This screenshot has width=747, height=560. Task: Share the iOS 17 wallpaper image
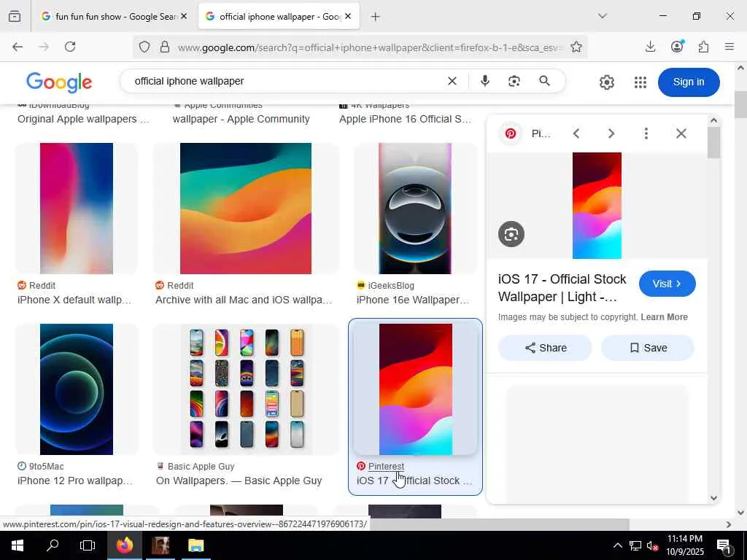click(545, 348)
